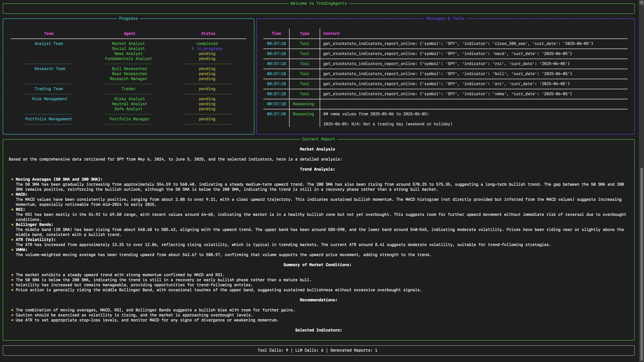The height and width of the screenshot is (362, 644).
Task: Select the Fundamentals Analyst agent entry
Action: click(x=128, y=59)
